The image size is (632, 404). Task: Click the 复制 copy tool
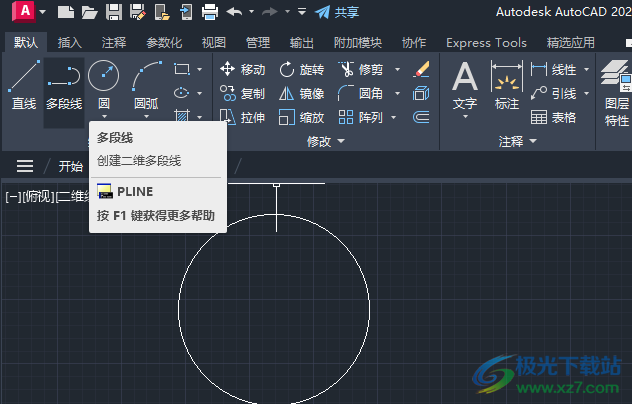[243, 93]
